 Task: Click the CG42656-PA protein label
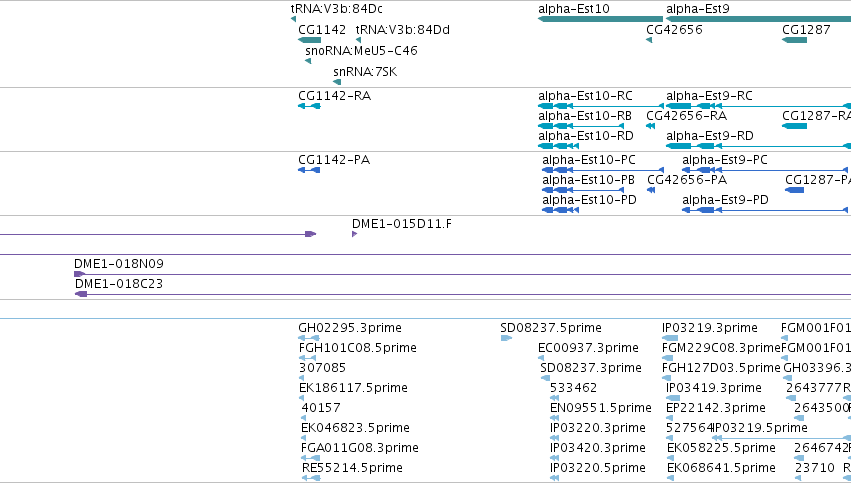[x=687, y=180]
